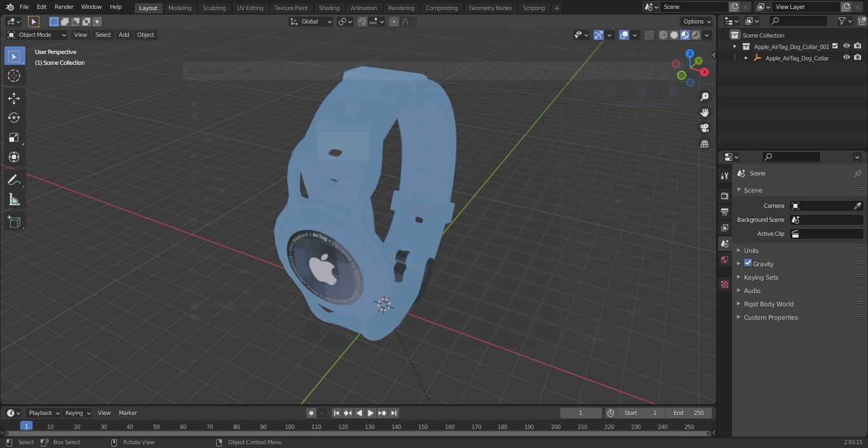Select the Measure tool
Screen dimensions: 868x448
[14, 200]
